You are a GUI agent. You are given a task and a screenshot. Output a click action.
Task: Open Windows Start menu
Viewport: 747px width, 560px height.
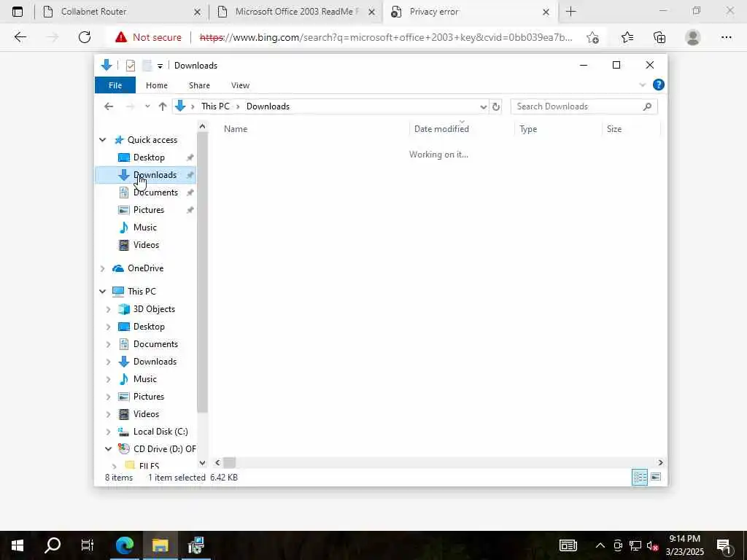18,545
